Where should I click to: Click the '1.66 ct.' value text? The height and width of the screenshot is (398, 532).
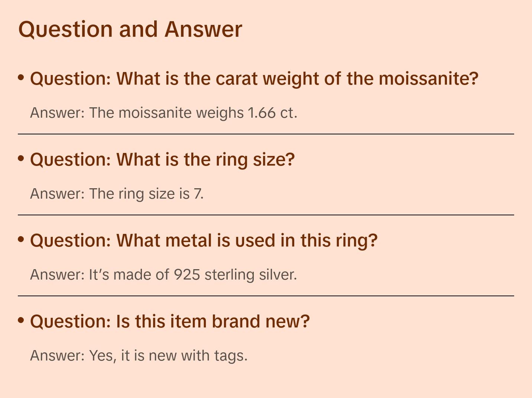[x=273, y=112]
